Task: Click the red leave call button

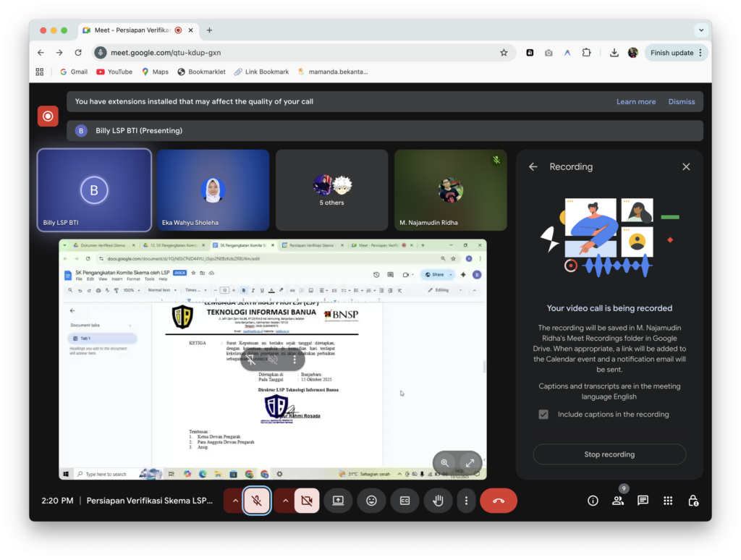Action: coord(498,500)
